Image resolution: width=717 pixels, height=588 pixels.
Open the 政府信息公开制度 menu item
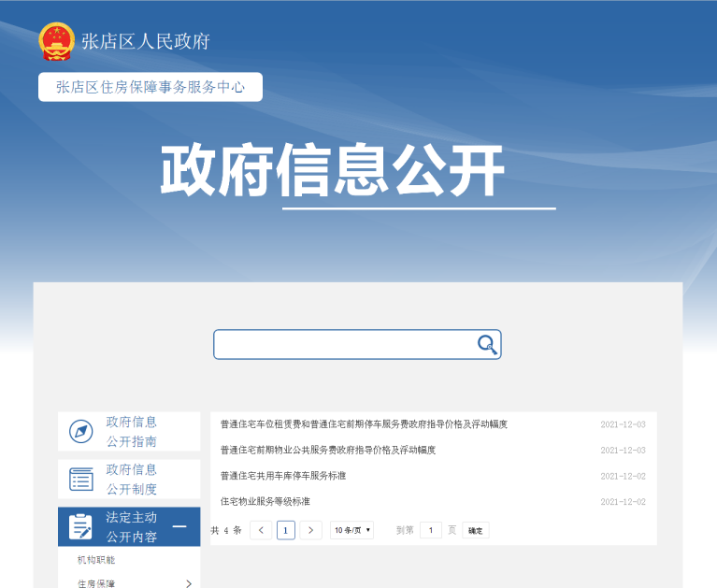(131, 480)
